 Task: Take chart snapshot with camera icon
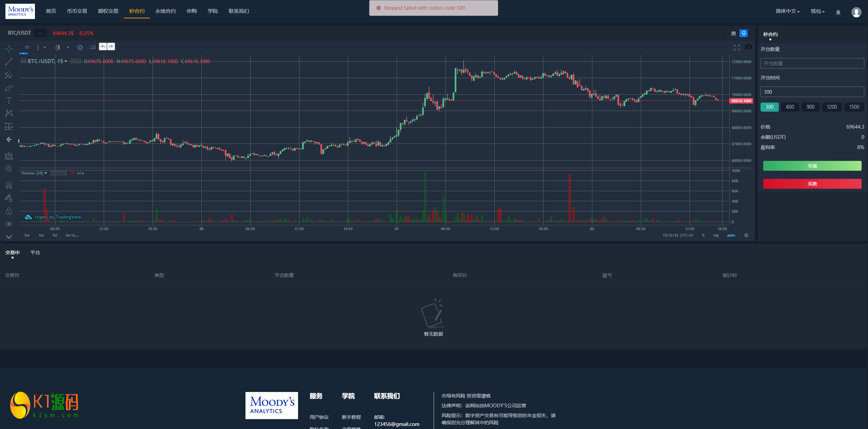pyautogui.click(x=749, y=47)
